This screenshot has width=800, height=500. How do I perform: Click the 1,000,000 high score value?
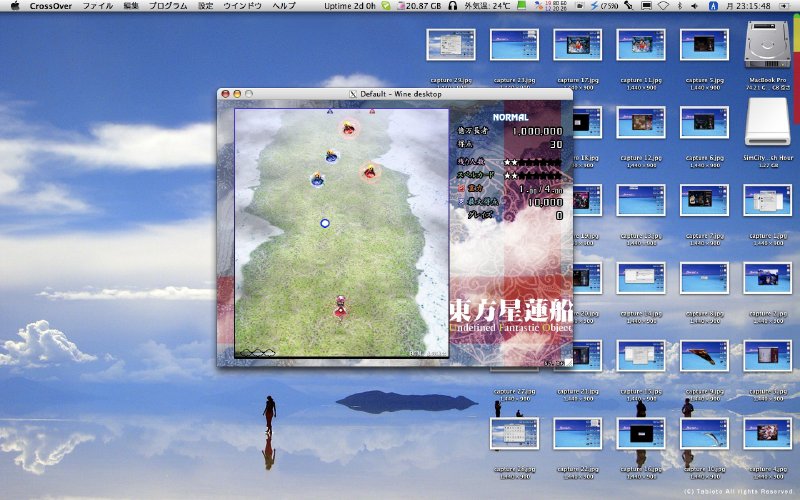(x=537, y=131)
